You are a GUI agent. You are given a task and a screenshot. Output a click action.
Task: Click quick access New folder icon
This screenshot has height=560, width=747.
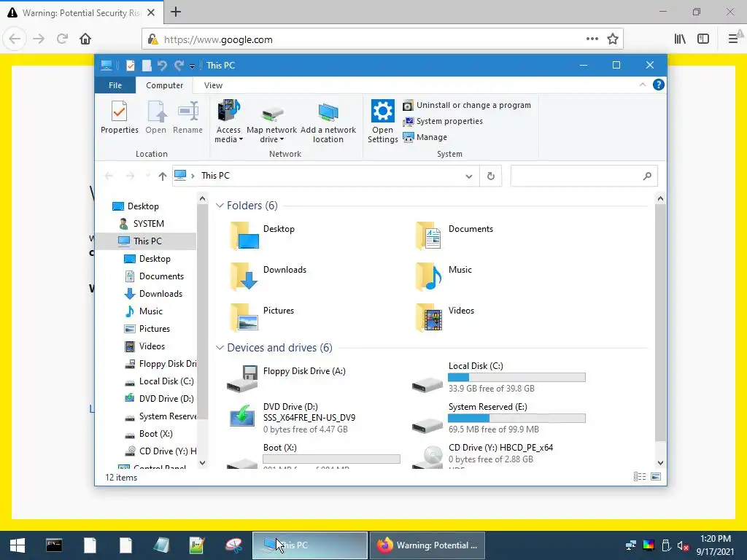147,65
